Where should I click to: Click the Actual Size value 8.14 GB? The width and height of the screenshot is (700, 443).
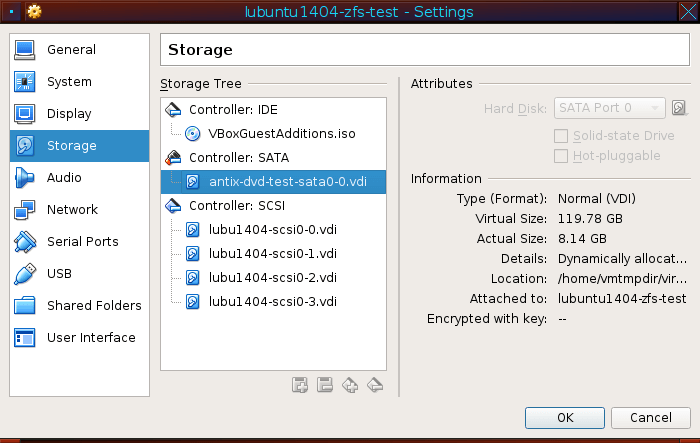tap(582, 239)
